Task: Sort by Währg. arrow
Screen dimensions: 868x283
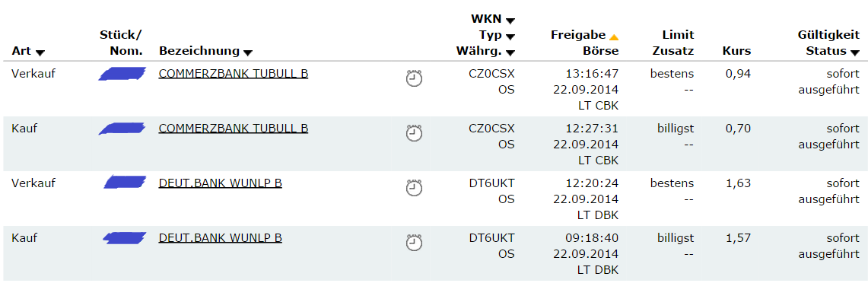Action: click(510, 53)
